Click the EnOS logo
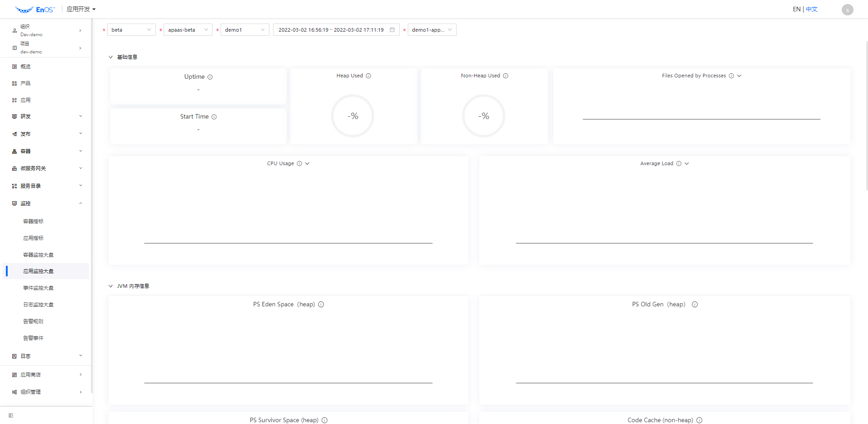 pos(35,9)
